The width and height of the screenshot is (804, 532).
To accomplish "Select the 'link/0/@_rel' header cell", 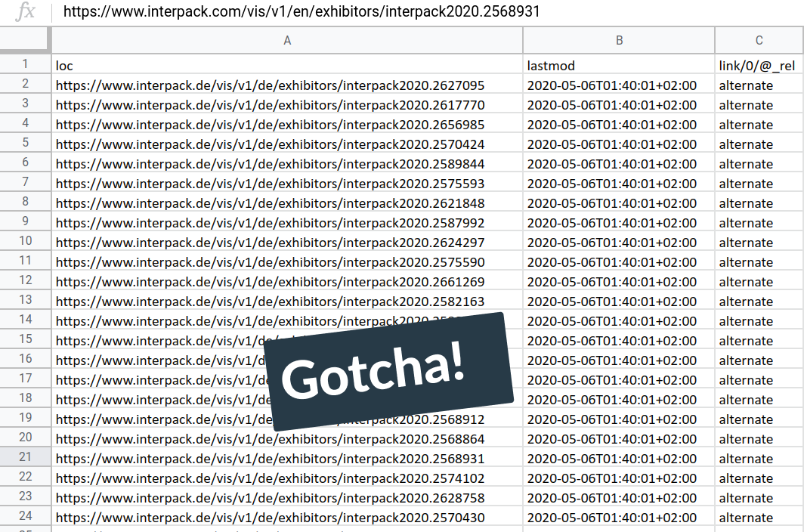I will click(759, 65).
